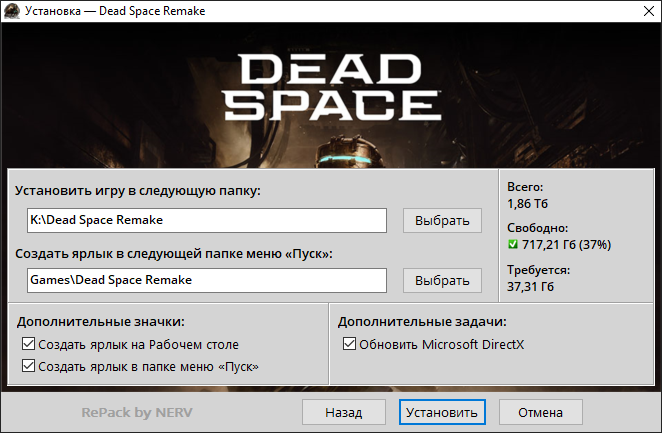This screenshot has width=662, height=433.
Task: Focus the Games\Dead Space Remake shortcut field
Action: (206, 280)
